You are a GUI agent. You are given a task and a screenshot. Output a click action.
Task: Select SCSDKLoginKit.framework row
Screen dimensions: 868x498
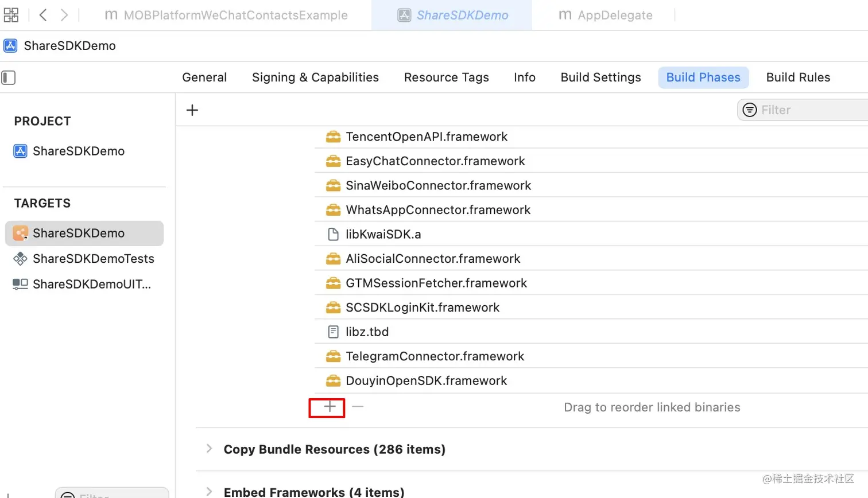pyautogui.click(x=591, y=308)
